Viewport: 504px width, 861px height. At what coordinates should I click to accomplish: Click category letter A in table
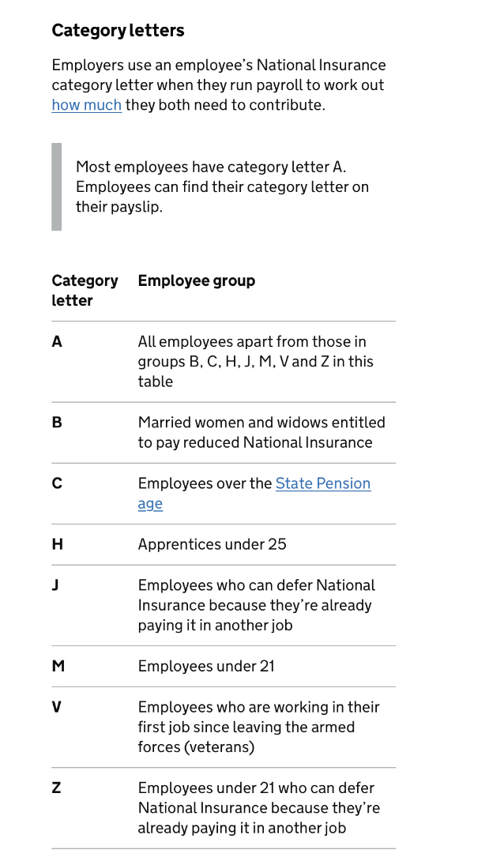57,341
